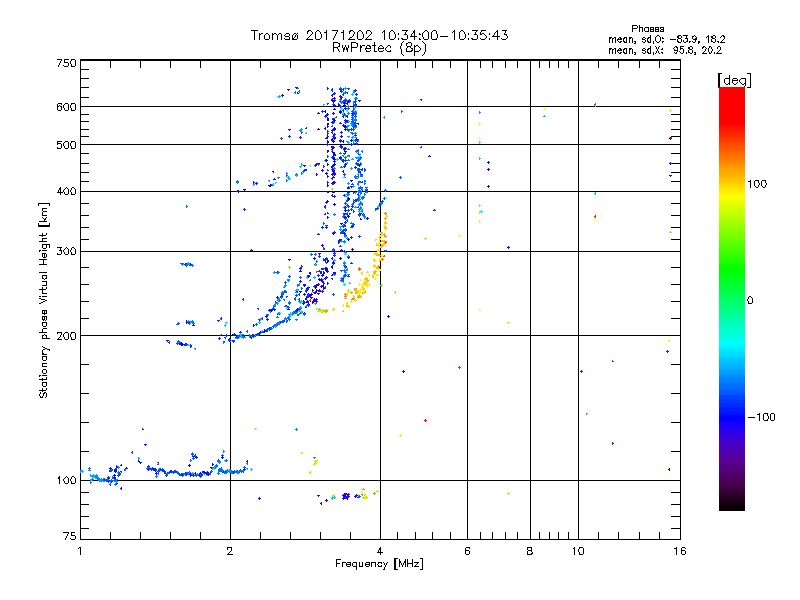The width and height of the screenshot is (800, 600).
Task: Click the colorbar label '-100'
Action: coord(761,417)
